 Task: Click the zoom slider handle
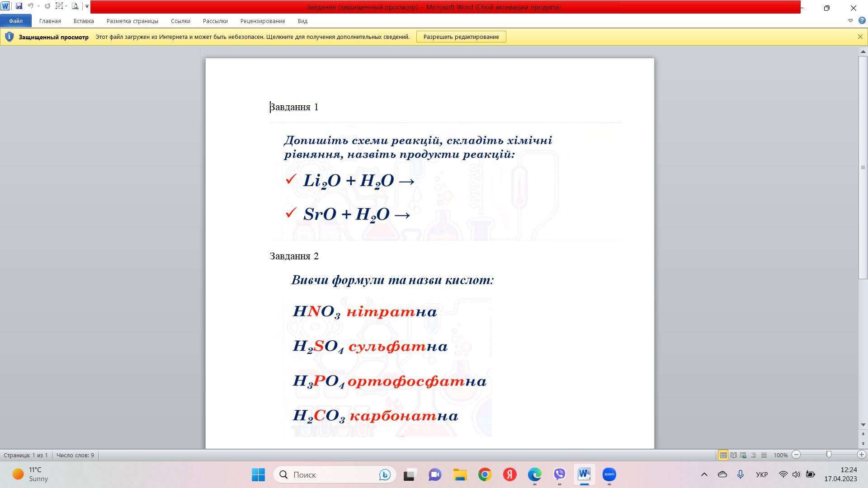pos(829,455)
